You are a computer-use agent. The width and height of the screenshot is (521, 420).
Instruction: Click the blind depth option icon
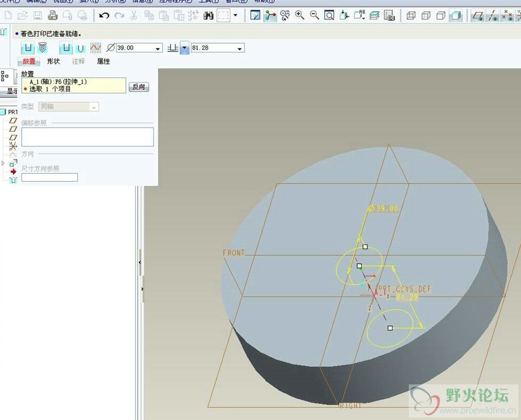[173, 48]
